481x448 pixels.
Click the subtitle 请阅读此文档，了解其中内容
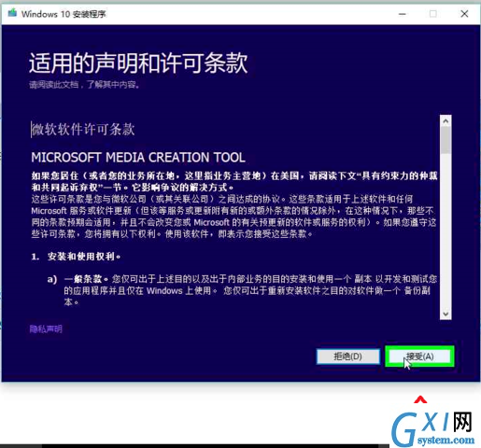[x=84, y=85]
